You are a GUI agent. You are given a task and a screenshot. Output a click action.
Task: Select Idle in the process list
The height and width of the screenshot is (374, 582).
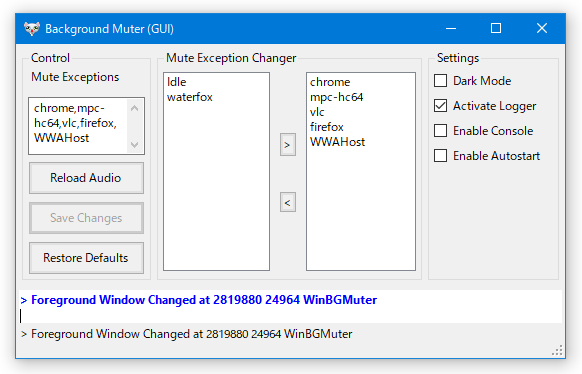point(177,82)
